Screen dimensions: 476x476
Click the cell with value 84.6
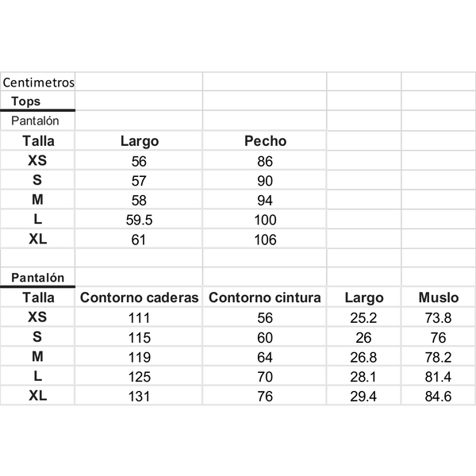(x=439, y=396)
